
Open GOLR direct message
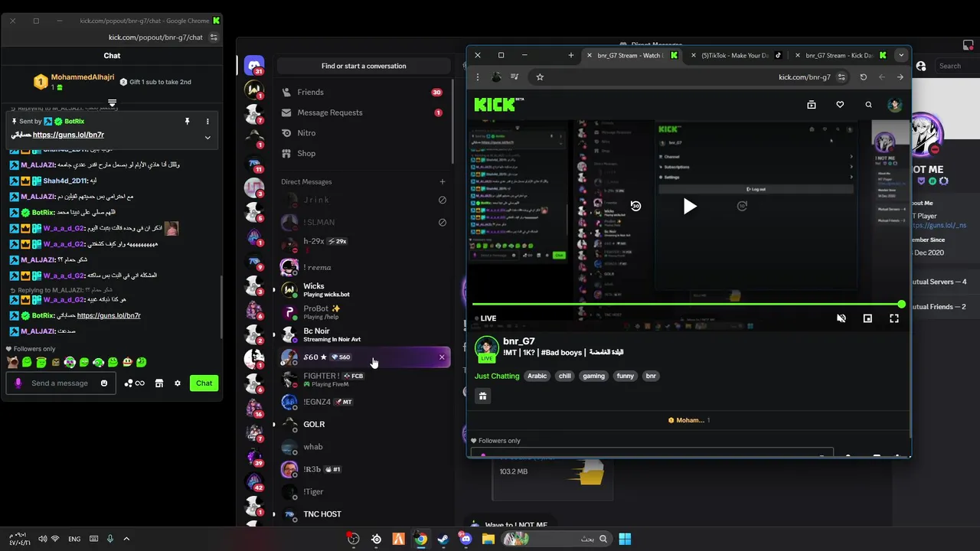click(364, 424)
